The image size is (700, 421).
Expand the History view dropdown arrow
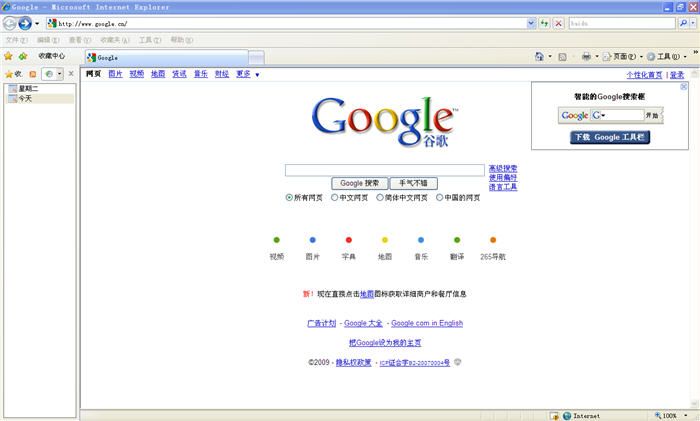coord(59,74)
